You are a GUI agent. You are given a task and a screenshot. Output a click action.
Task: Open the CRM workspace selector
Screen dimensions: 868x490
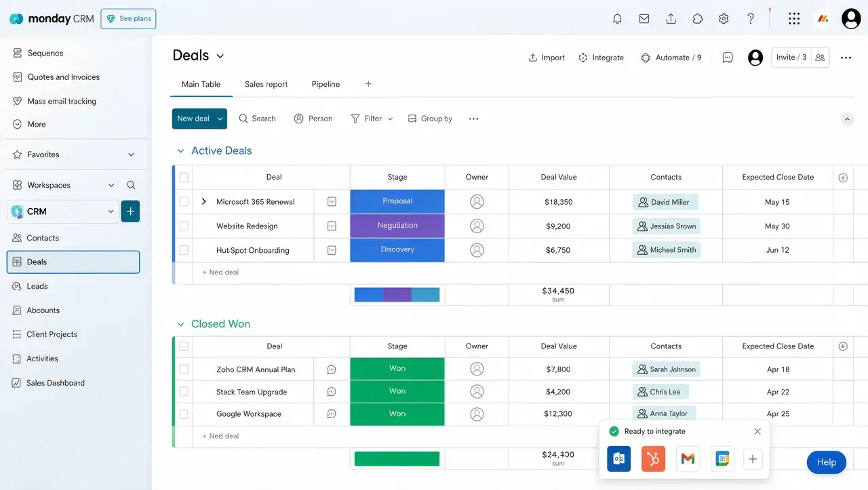pos(62,211)
